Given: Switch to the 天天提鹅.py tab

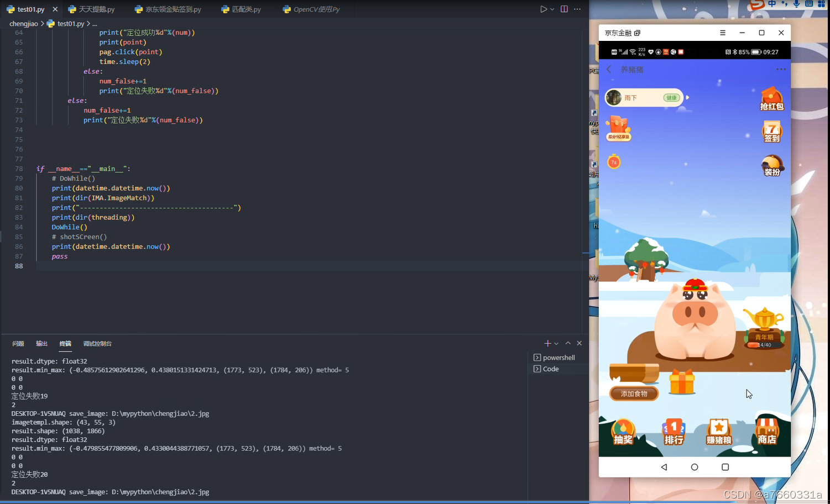Looking at the screenshot, I should pyautogui.click(x=92, y=9).
